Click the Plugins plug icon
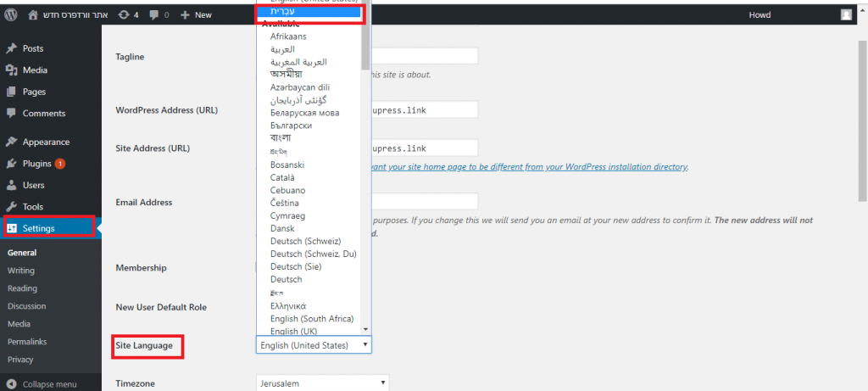This screenshot has height=391, width=868. pos(12,164)
